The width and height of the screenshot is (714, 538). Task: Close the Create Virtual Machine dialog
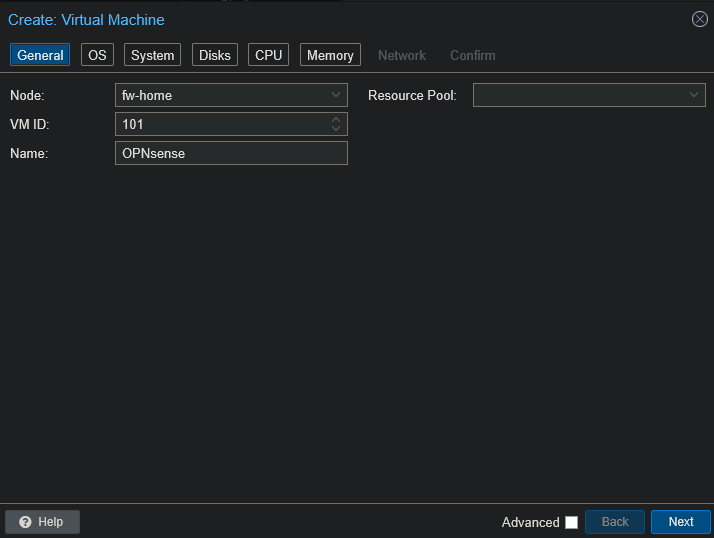700,19
